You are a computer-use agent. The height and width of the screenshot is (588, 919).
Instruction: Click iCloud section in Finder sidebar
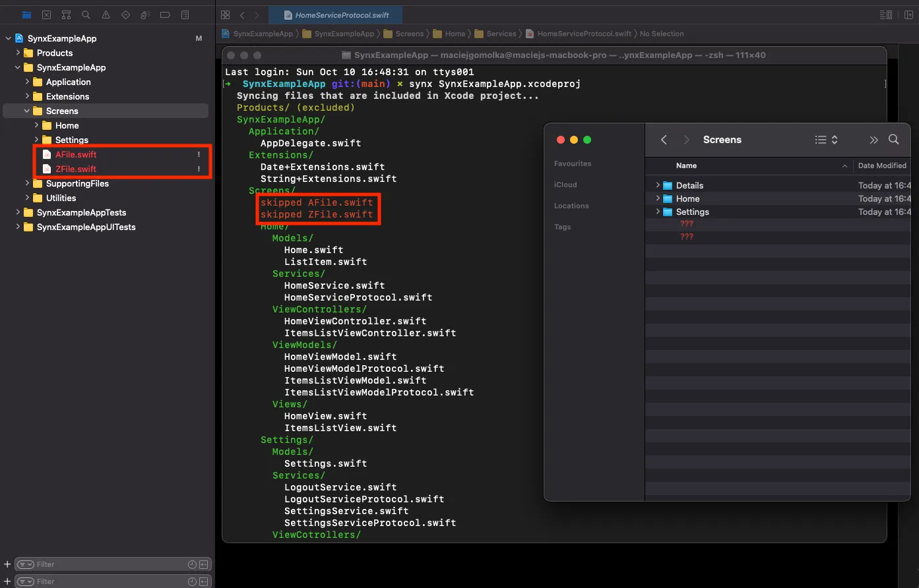[565, 185]
